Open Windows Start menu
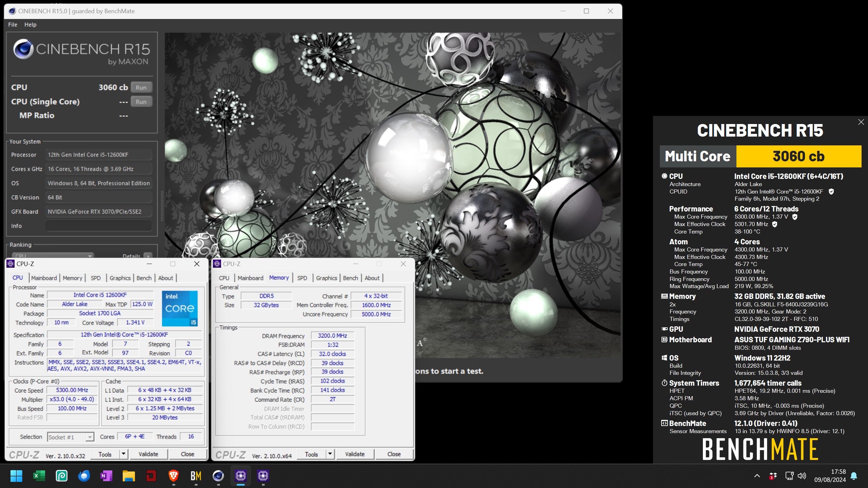 [x=16, y=476]
